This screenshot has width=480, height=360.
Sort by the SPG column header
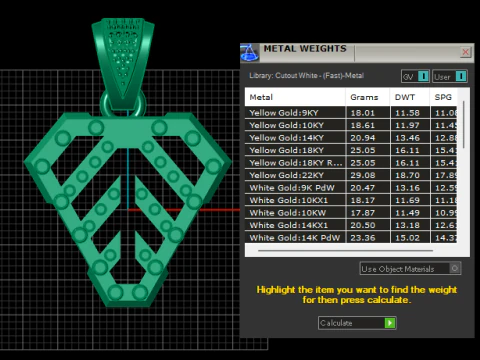pos(443,97)
